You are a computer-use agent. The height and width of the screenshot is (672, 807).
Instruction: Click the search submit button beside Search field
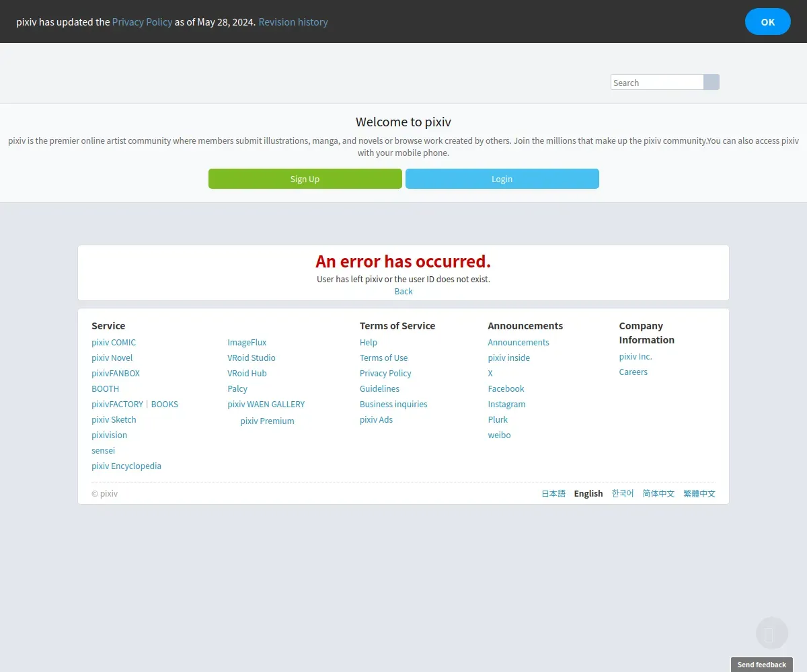[x=712, y=82]
